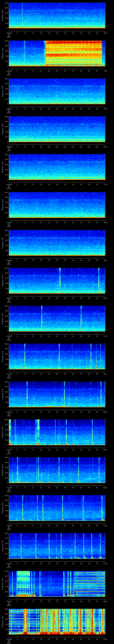Click the 6:09:00 start time label
114x644 pixels.
pos(9,298)
